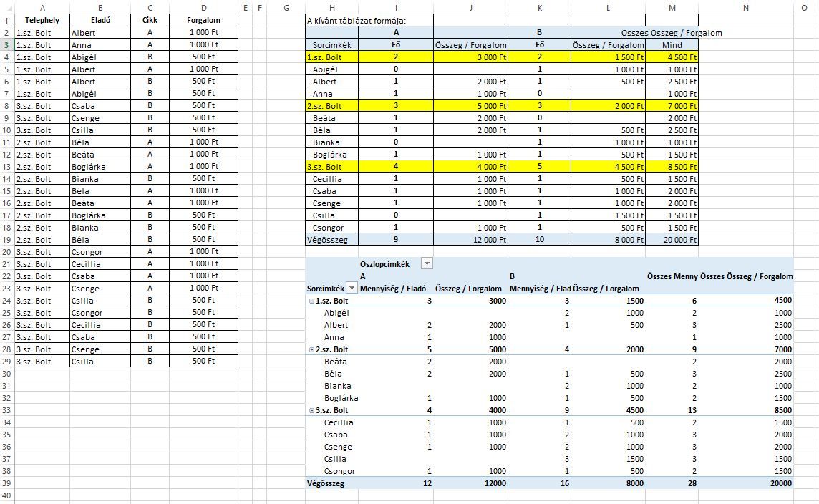
Task: Click the 'Mind' header cell
Action: [x=672, y=45]
